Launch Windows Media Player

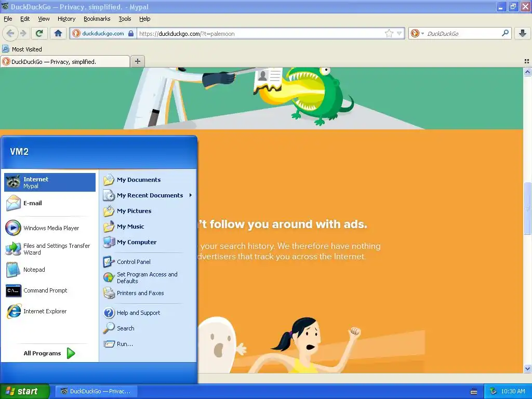coord(50,228)
